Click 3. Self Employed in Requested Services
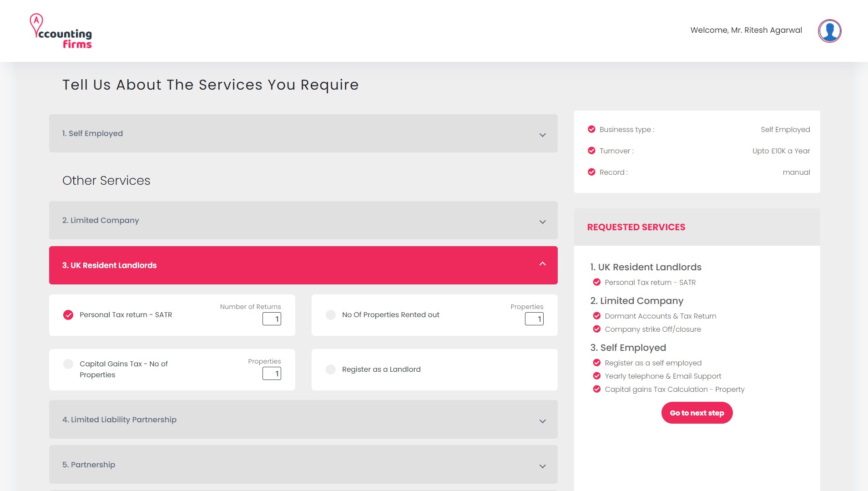Screen dimensions: 868x491 point(628,348)
